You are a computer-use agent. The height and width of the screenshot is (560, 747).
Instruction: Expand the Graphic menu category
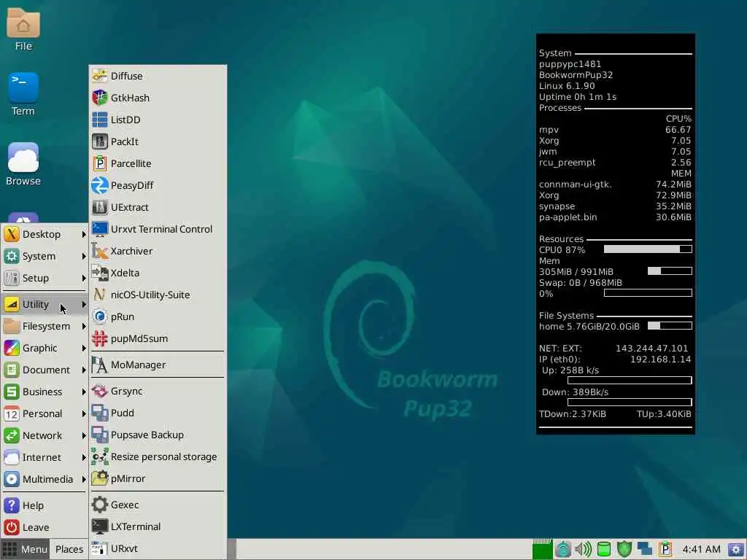click(x=44, y=348)
